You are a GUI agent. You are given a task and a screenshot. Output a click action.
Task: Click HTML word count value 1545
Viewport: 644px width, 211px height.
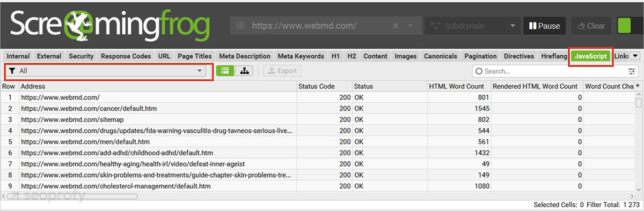coord(481,109)
